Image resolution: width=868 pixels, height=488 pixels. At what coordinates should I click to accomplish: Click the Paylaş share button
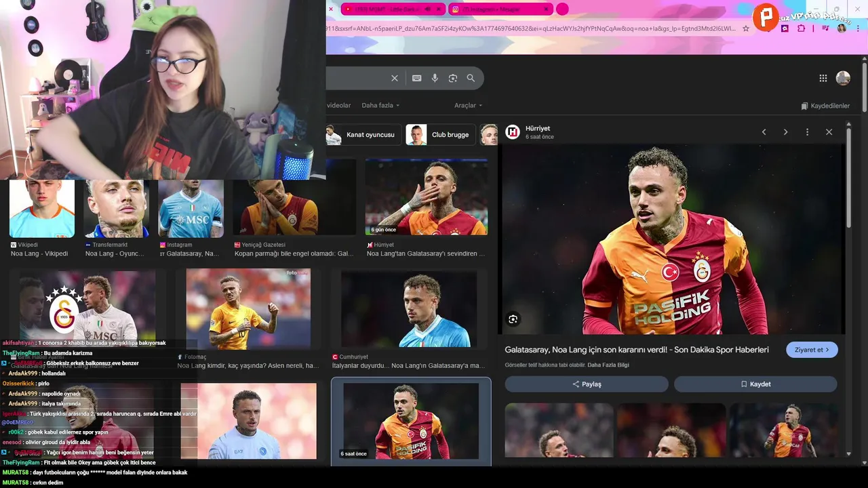[587, 384]
